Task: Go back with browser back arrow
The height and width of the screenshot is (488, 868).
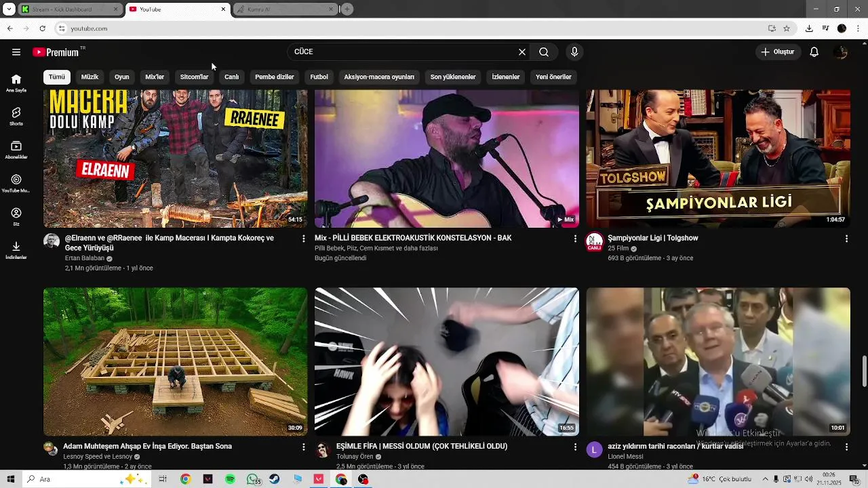Action: [9, 28]
